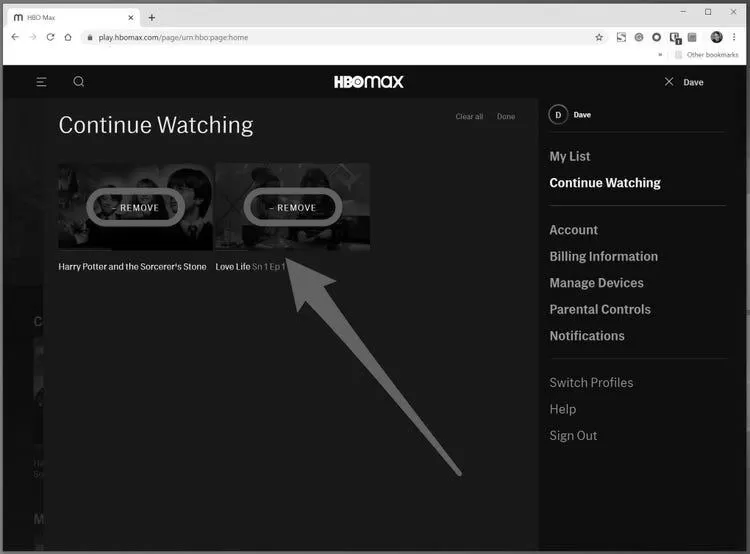
Task: Click the extension icon with the badge
Action: point(675,38)
